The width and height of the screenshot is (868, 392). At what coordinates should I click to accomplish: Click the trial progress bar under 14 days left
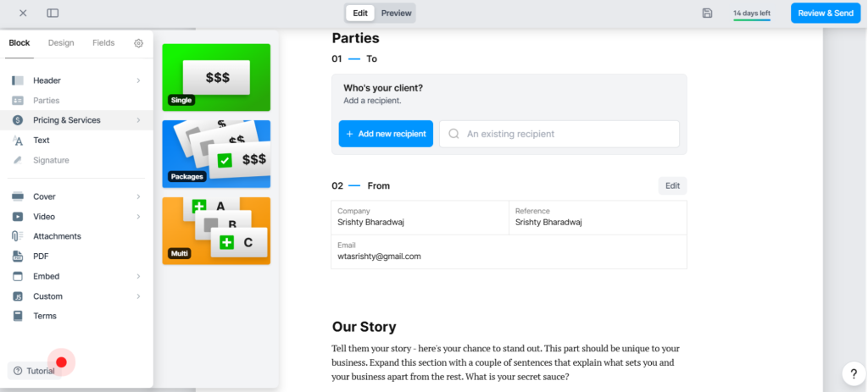coord(752,20)
